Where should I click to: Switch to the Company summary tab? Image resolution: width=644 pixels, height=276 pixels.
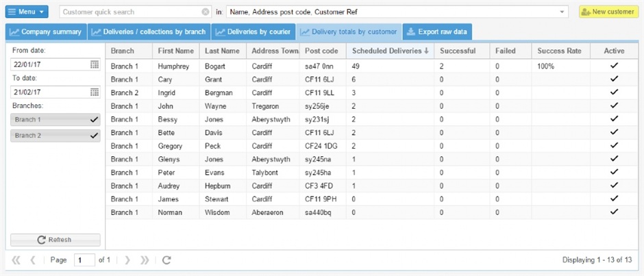point(46,32)
